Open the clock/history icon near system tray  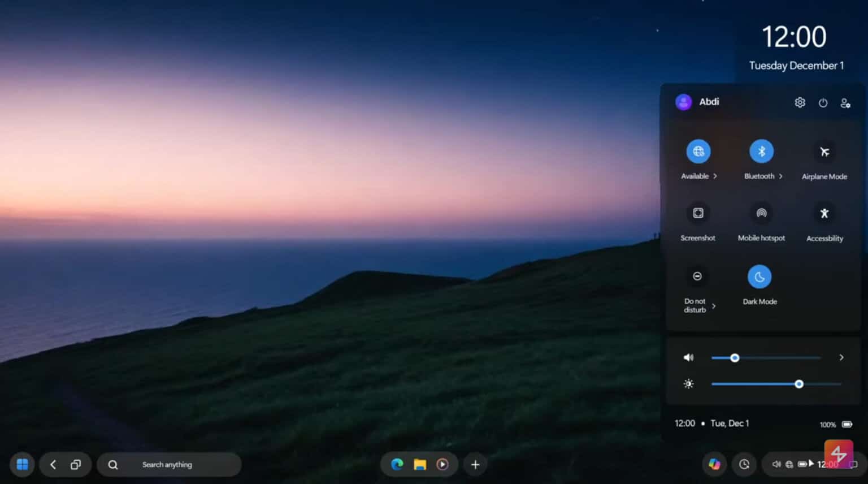tap(744, 464)
